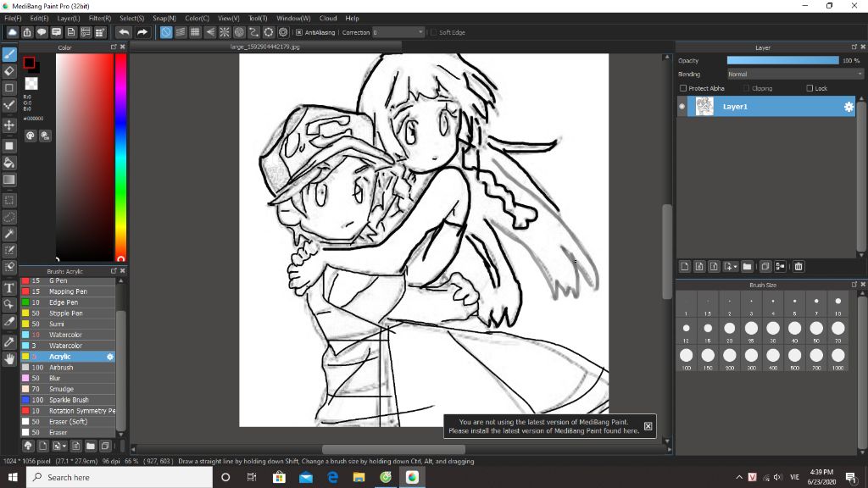This screenshot has width=868, height=488.
Task: Click the latest version update notice text
Action: click(x=543, y=426)
